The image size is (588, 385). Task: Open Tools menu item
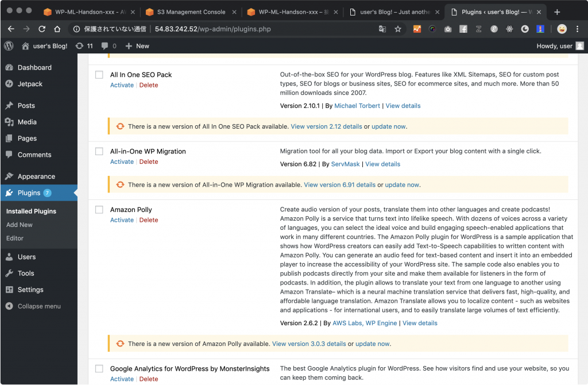[26, 273]
